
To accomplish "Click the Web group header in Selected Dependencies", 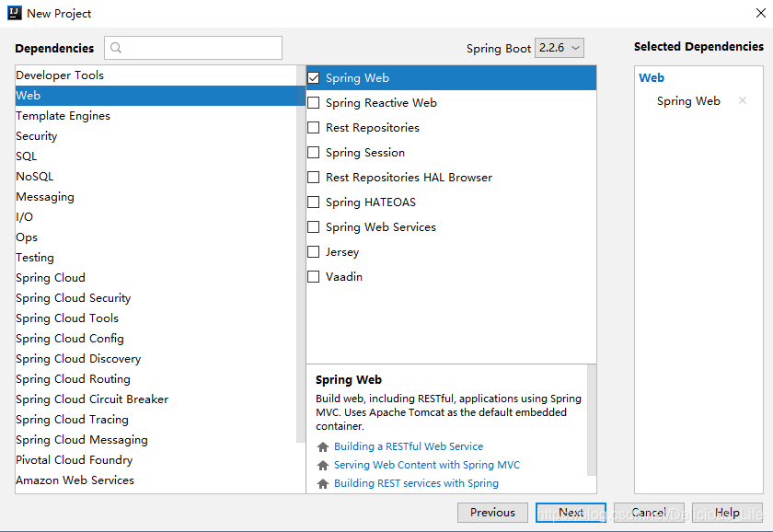I will click(x=652, y=77).
